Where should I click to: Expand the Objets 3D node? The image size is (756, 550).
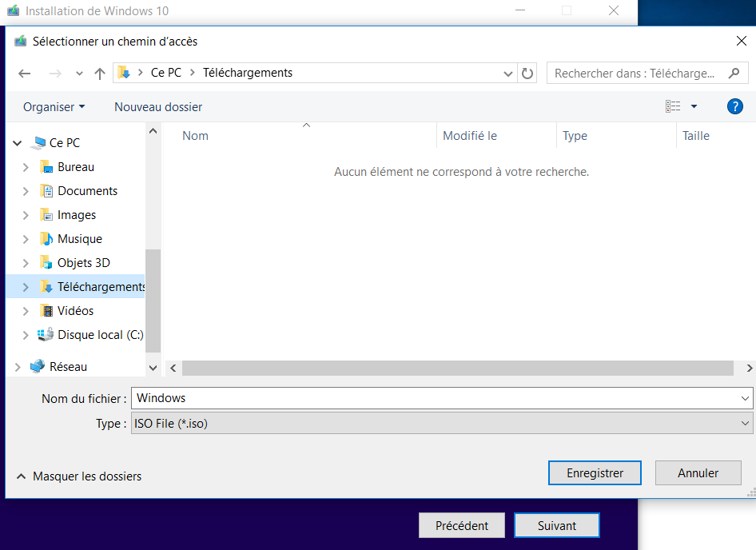point(26,263)
